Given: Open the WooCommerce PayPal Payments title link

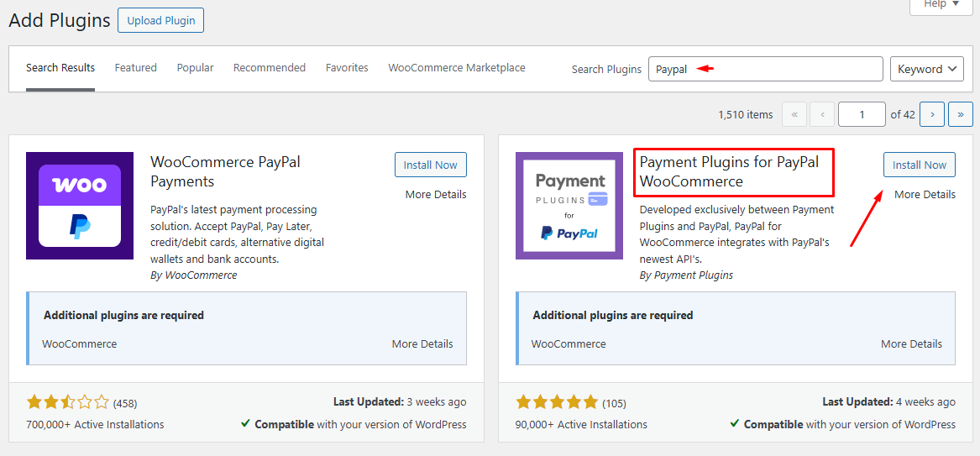Looking at the screenshot, I should 226,172.
